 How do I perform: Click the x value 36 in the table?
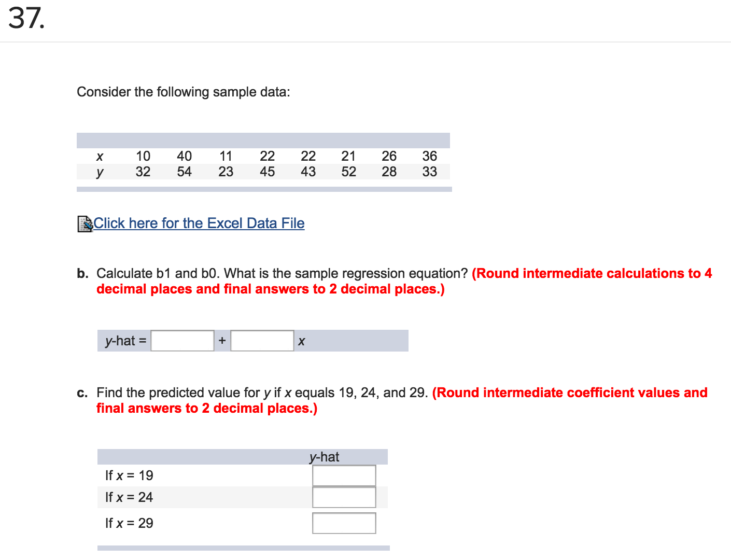click(429, 156)
